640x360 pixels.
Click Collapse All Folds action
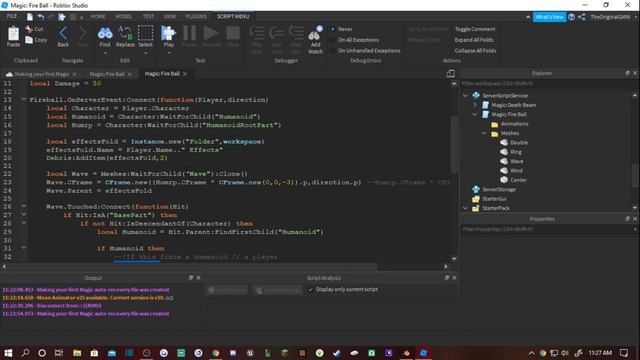[475, 51]
